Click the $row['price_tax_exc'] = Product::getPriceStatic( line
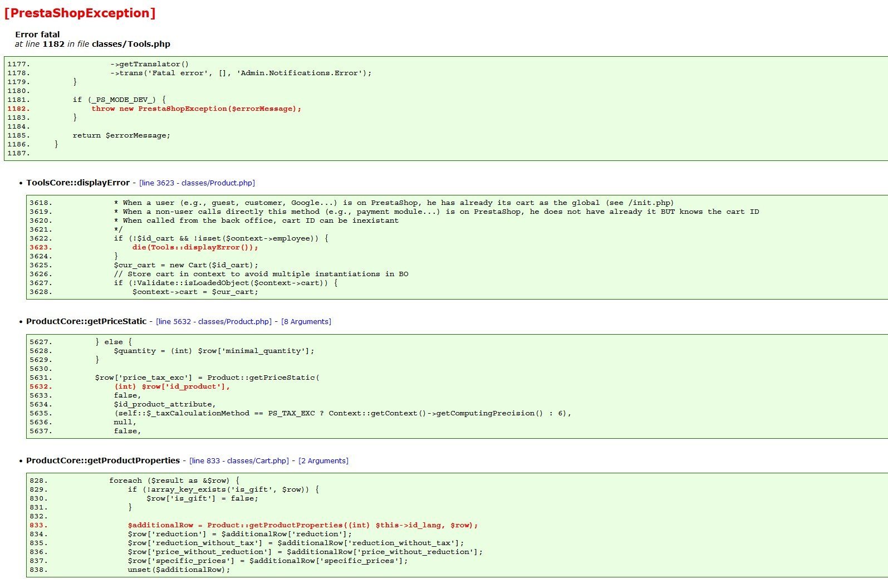Image resolution: width=888 pixels, height=588 pixels. pyautogui.click(x=208, y=378)
